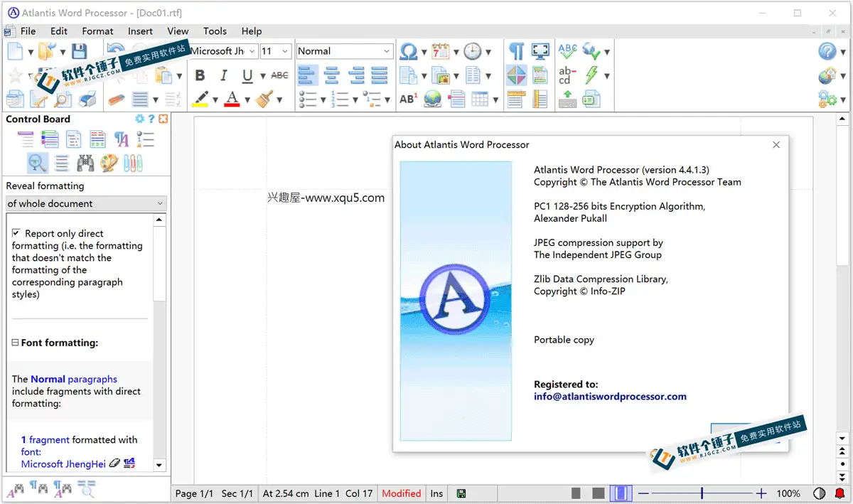The image size is (853, 504).
Task: Click the printer icon in the toolbar
Action: [x=86, y=100]
